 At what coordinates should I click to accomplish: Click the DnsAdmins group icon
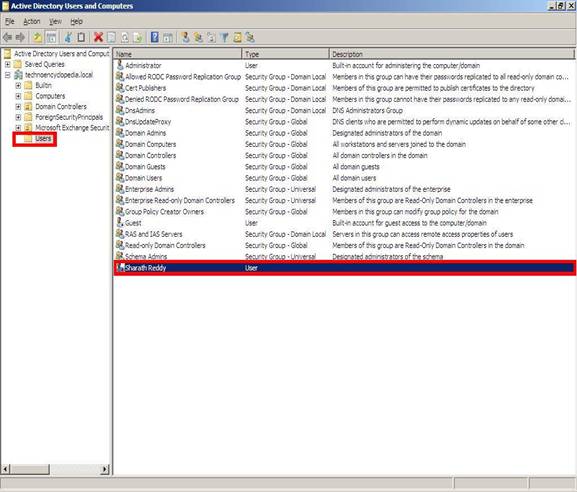(120, 110)
